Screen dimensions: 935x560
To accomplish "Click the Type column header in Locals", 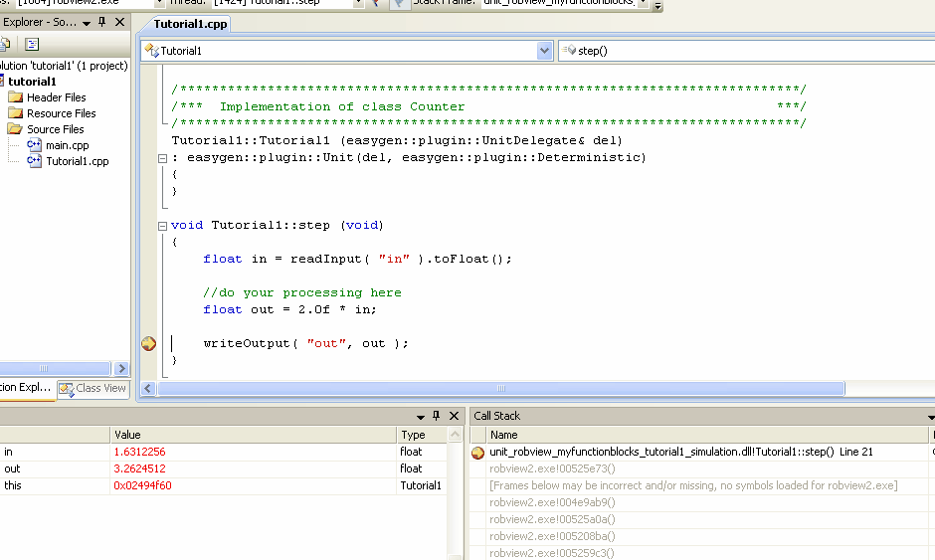I will pyautogui.click(x=421, y=435).
